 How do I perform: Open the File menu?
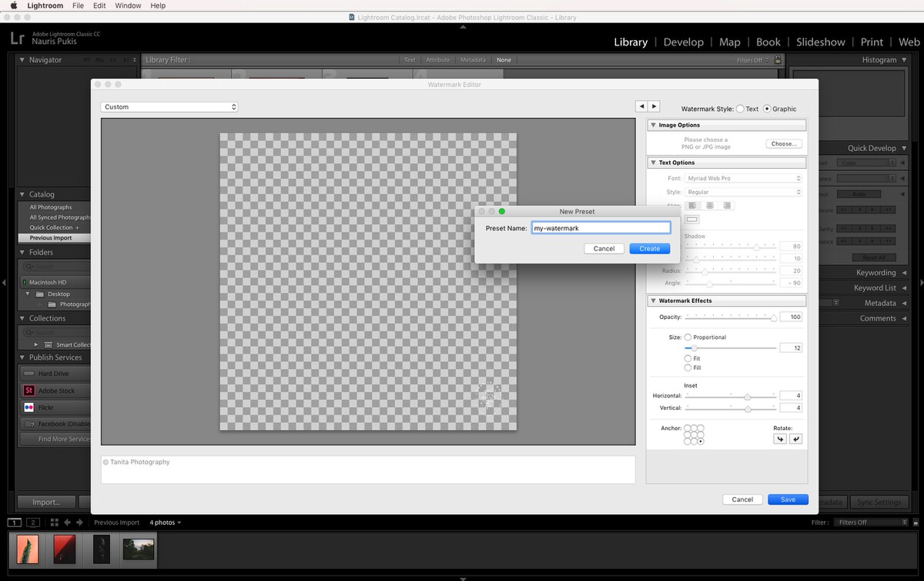click(78, 5)
